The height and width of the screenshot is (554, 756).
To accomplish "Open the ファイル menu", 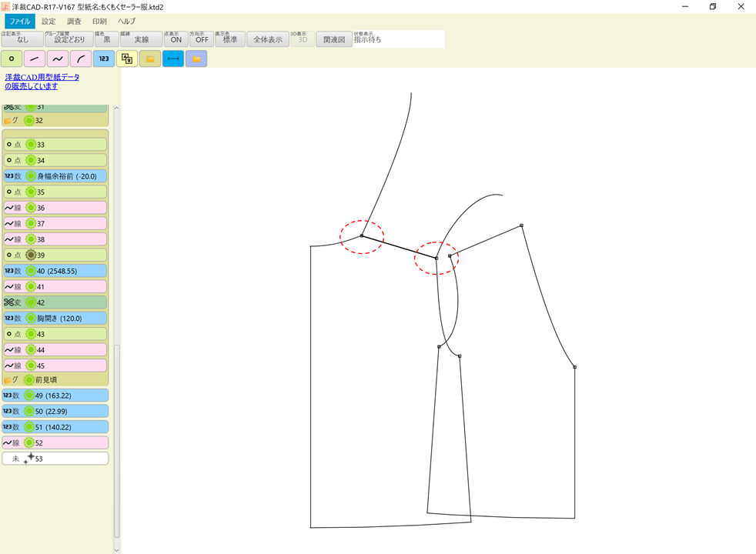I will pyautogui.click(x=20, y=22).
